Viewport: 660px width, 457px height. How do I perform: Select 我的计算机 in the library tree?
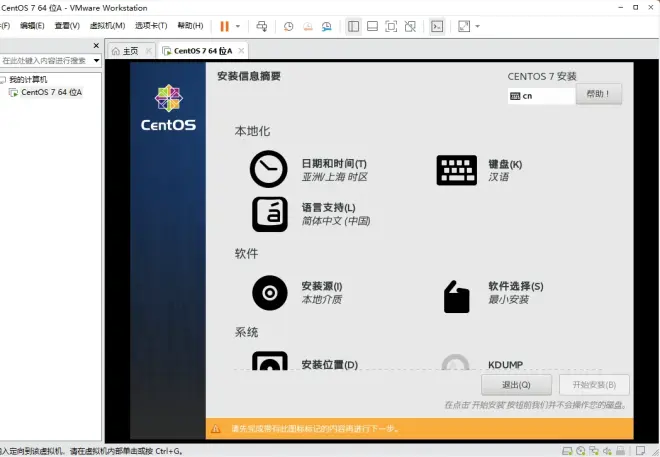[x=28, y=80]
